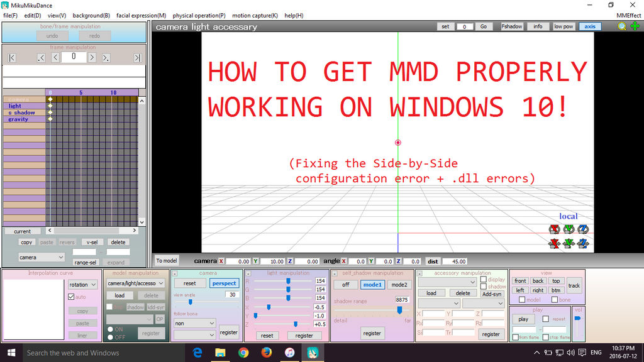Select the light keyframe diamond at frame 0
Image resolution: width=644 pixels, height=362 pixels.
pyautogui.click(x=50, y=106)
